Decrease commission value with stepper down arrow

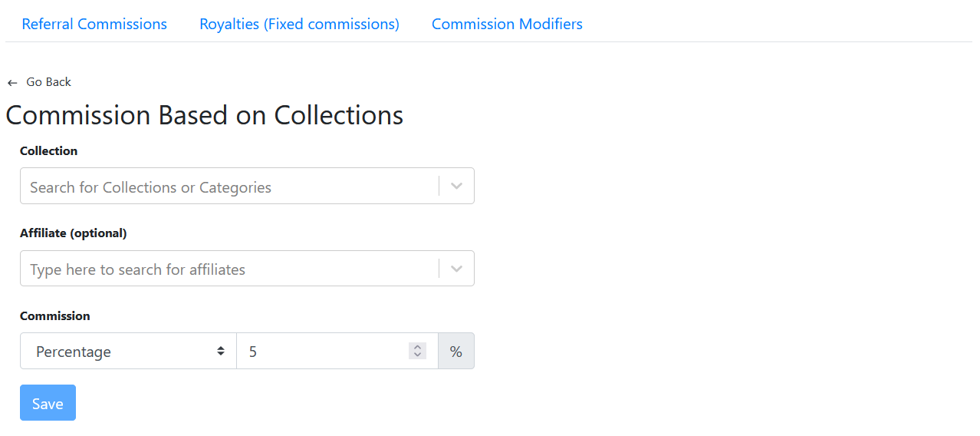(x=417, y=355)
